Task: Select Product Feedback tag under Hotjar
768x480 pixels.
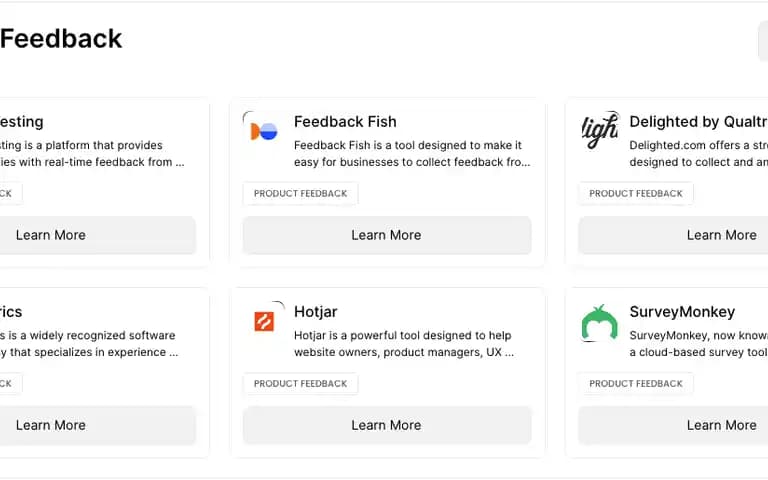Action: click(300, 384)
